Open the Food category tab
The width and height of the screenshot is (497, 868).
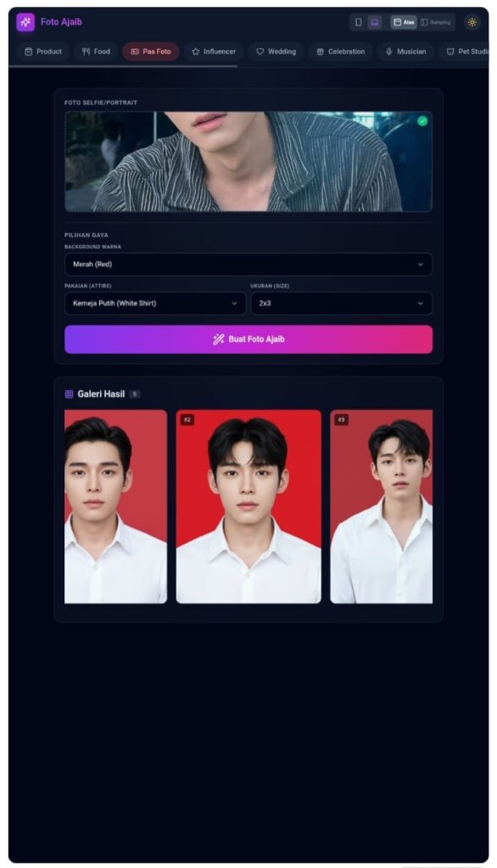point(97,52)
